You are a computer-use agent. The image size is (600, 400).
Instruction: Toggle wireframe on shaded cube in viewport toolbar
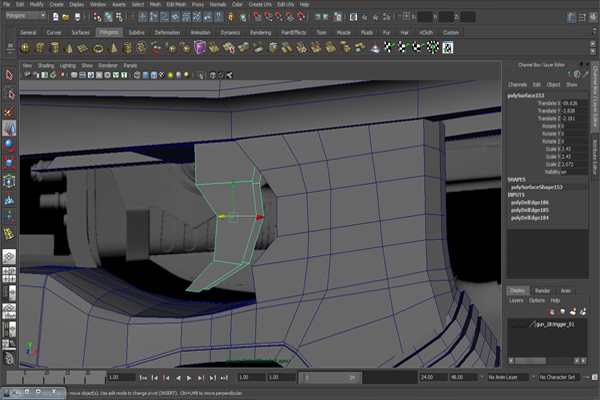tap(154, 75)
